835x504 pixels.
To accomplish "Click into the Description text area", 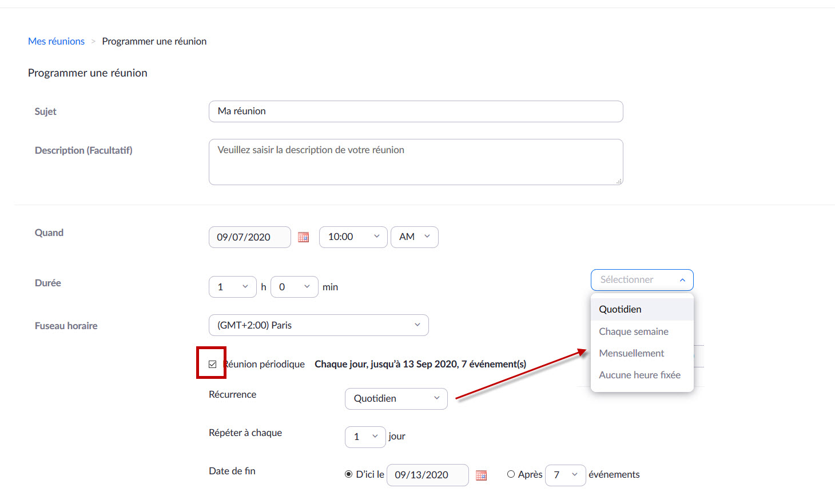I will (416, 162).
